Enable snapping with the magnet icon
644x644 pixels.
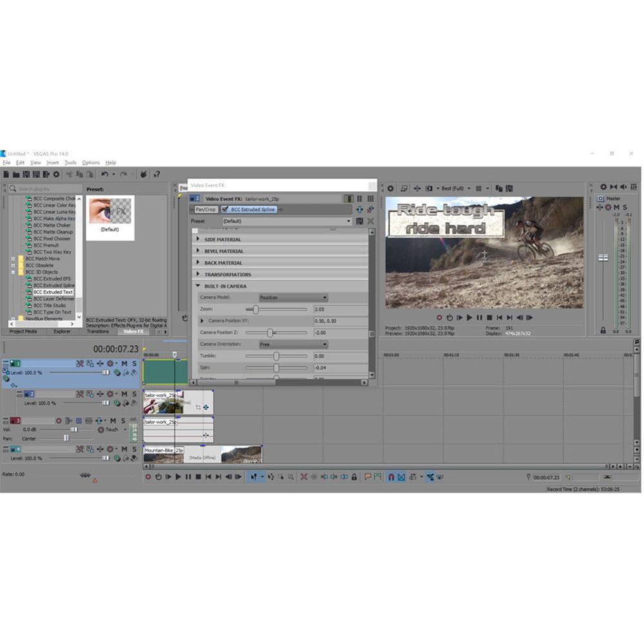[x=392, y=477]
